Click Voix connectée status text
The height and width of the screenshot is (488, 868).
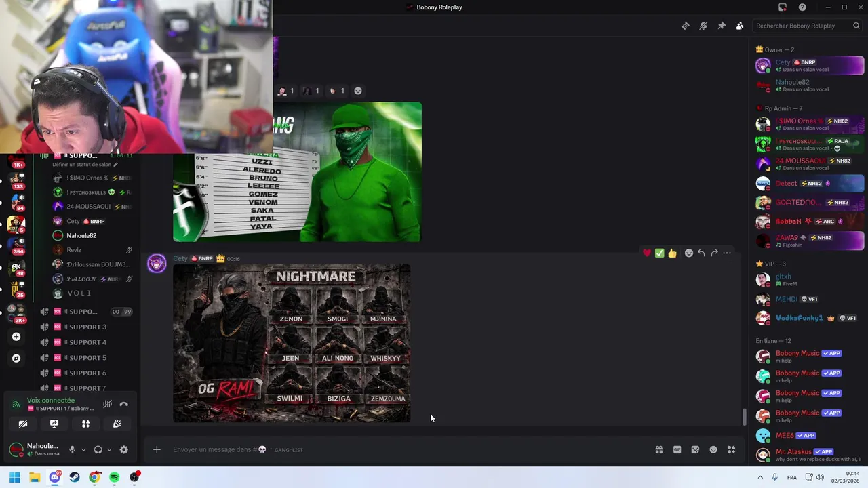click(51, 401)
